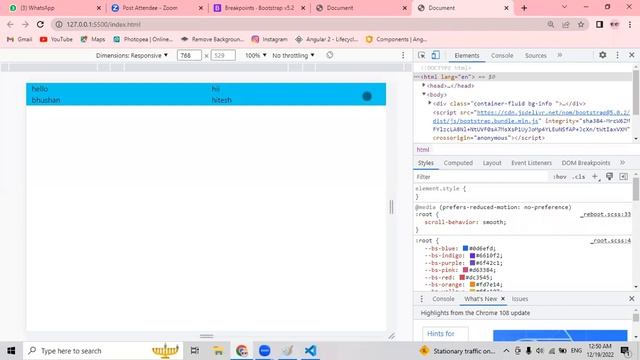Open a new browser tab
The height and width of the screenshot is (360, 640).
point(524,8)
